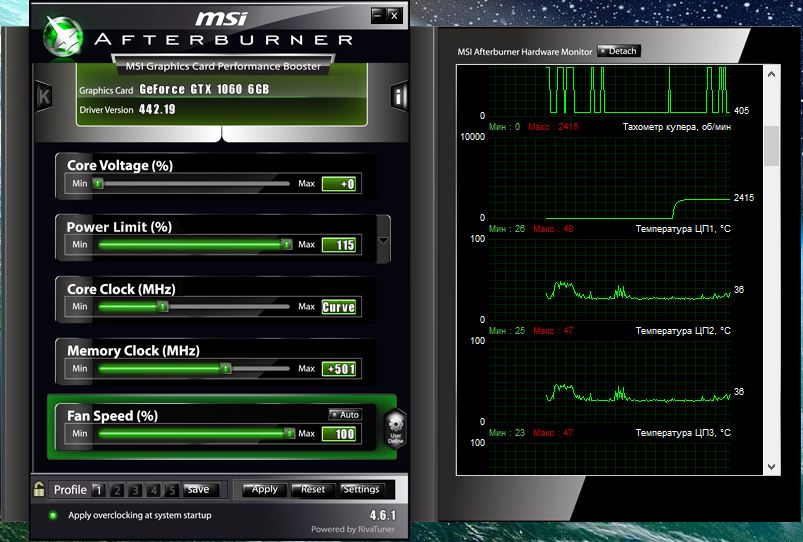The image size is (803, 542).
Task: Select profile slot 3
Action: pos(135,490)
